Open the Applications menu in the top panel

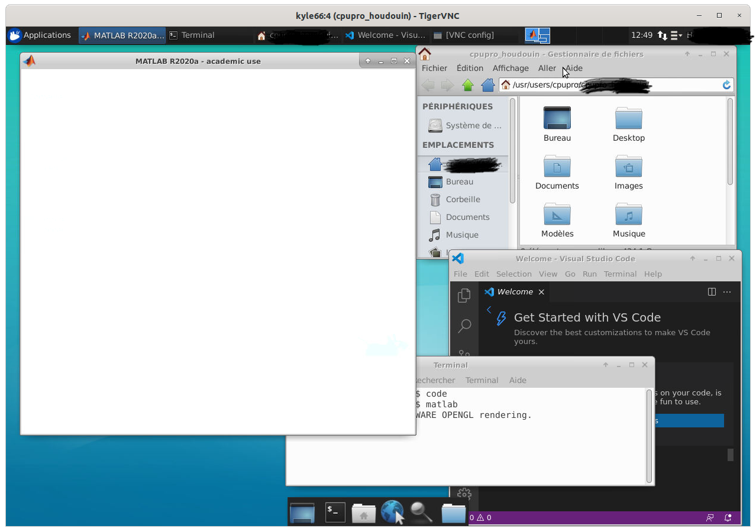click(40, 35)
